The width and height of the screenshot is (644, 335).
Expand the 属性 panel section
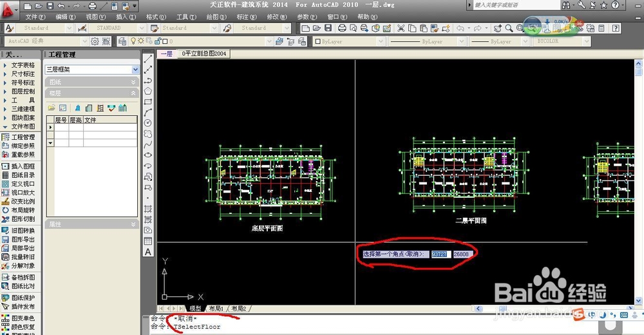click(133, 224)
